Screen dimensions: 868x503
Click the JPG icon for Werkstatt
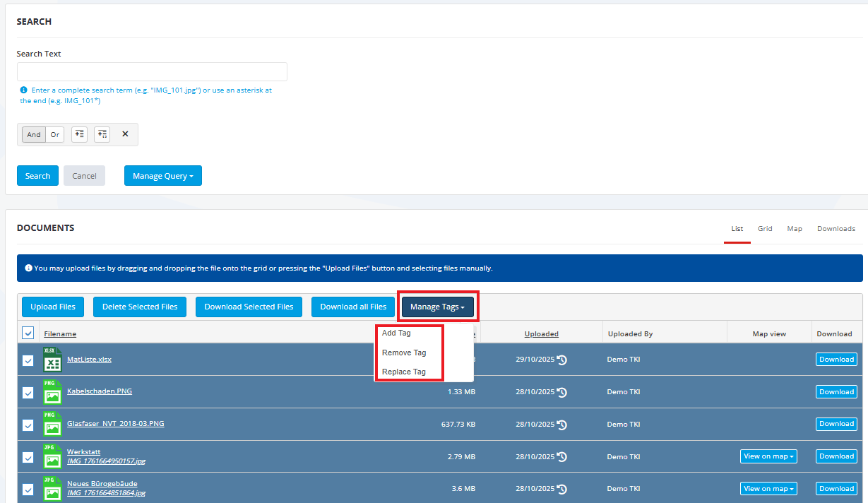[52, 456]
